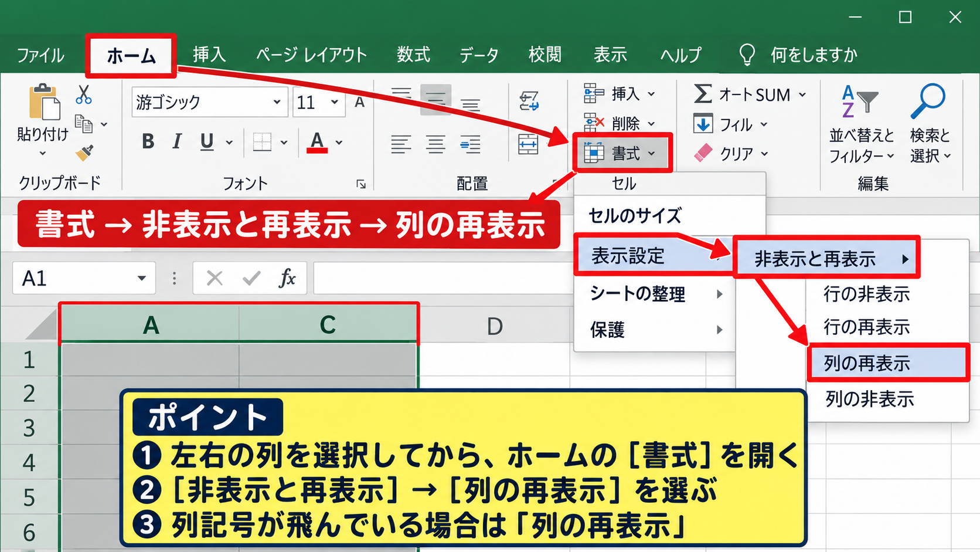
Task: Open the font group dialog launcher
Action: coord(360,184)
